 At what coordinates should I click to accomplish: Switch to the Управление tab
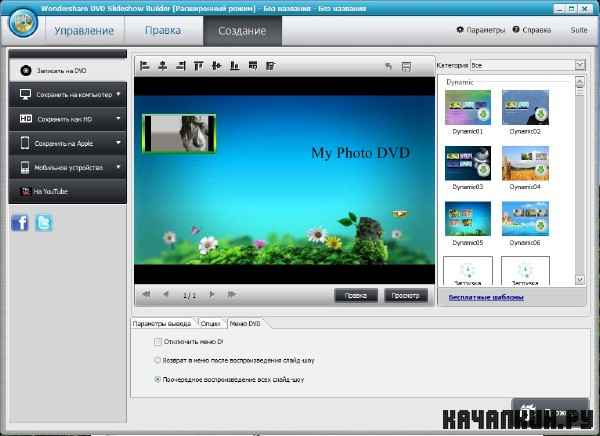pyautogui.click(x=84, y=31)
